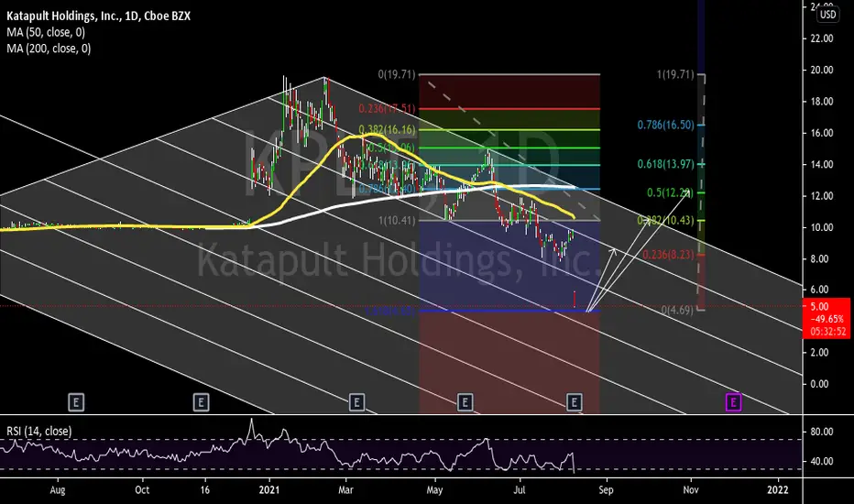Click the May label on time axis
854x504 pixels.
coord(434,490)
